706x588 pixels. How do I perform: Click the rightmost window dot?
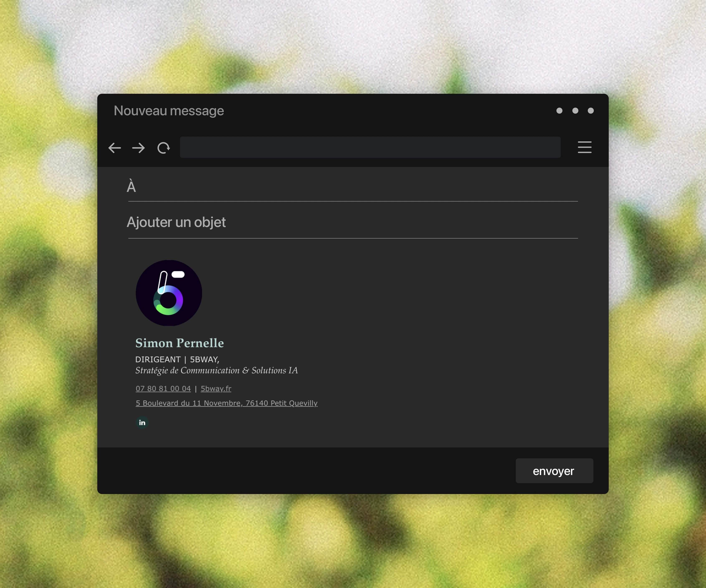coord(591,111)
